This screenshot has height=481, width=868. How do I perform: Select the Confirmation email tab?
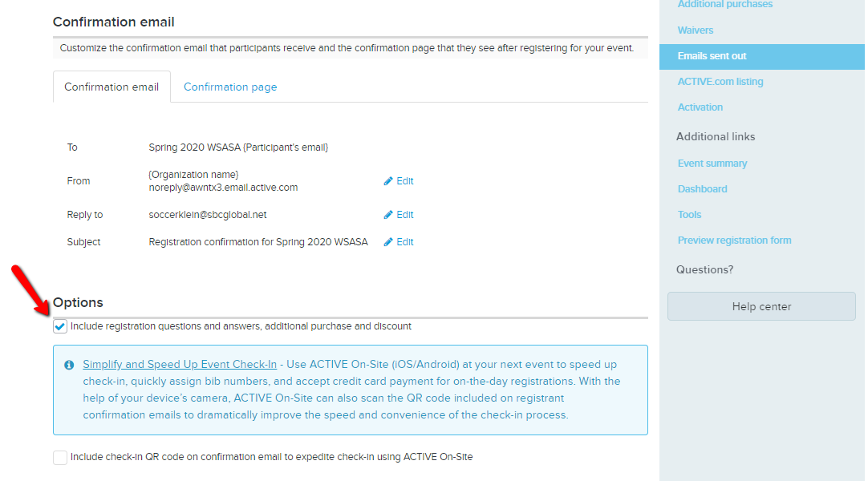[x=112, y=87]
